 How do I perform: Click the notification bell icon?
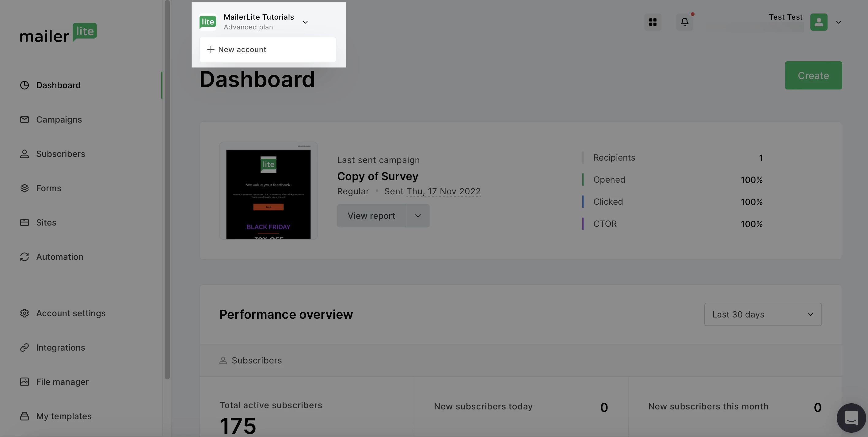[x=684, y=22]
